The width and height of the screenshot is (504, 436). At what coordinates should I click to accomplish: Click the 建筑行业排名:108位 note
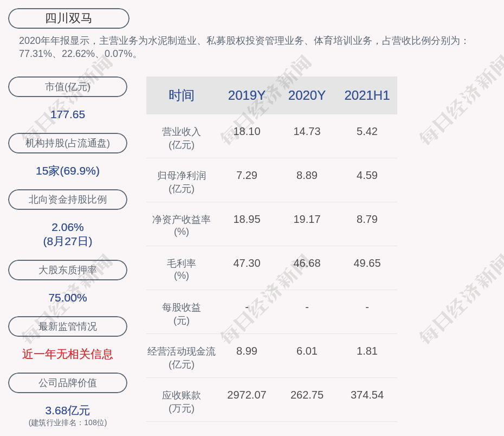tap(68, 422)
